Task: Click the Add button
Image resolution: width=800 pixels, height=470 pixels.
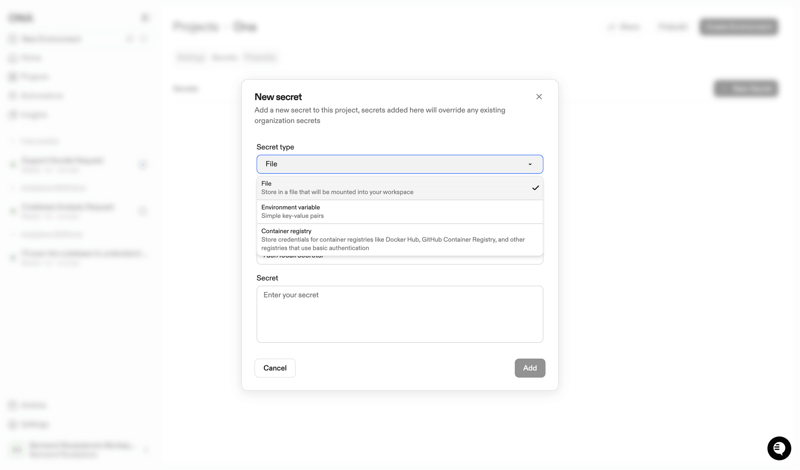Action: (x=530, y=368)
